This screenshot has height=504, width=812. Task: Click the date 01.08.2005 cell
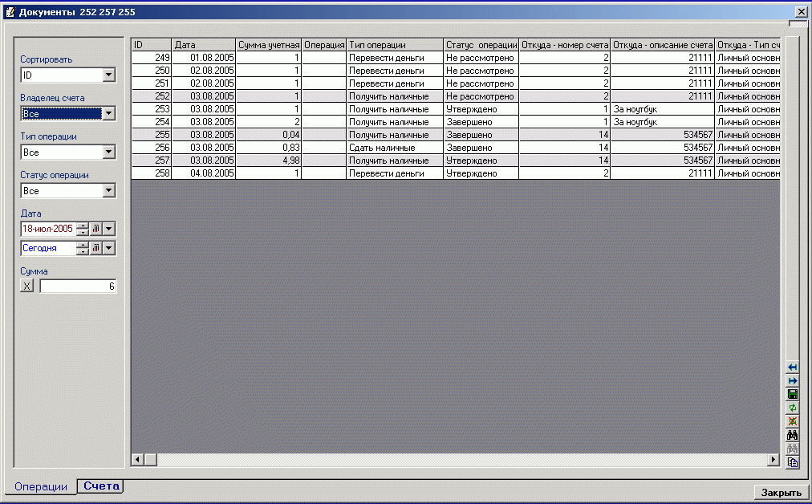204,58
